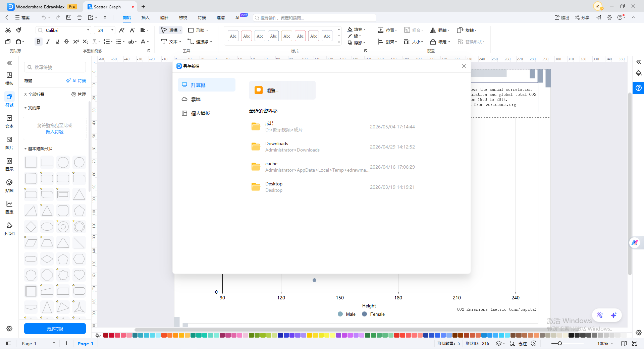Toggle Italic text formatting
Viewport: 644px width, 349px height.
[x=48, y=42]
